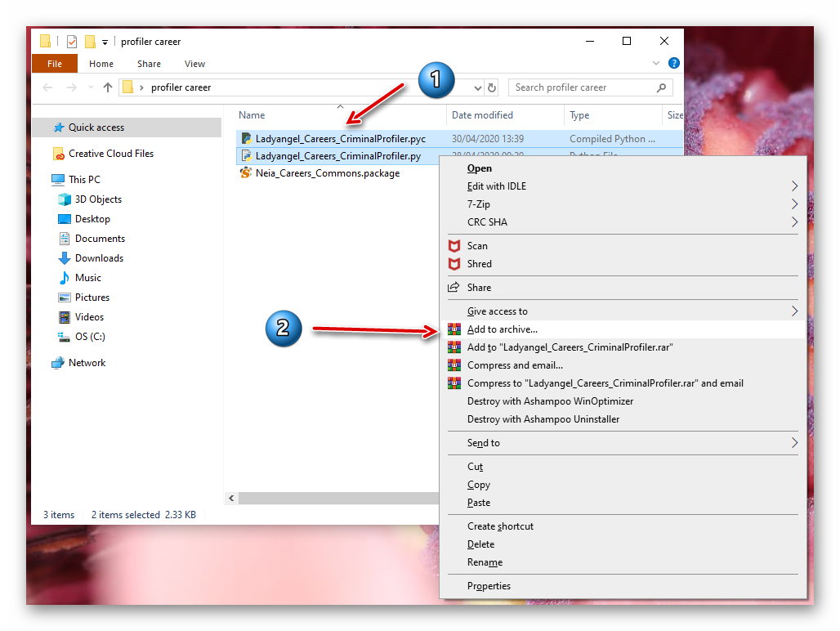Open the 3D Objects folder in sidebar
Viewport: 840px width, 631px height.
point(97,199)
